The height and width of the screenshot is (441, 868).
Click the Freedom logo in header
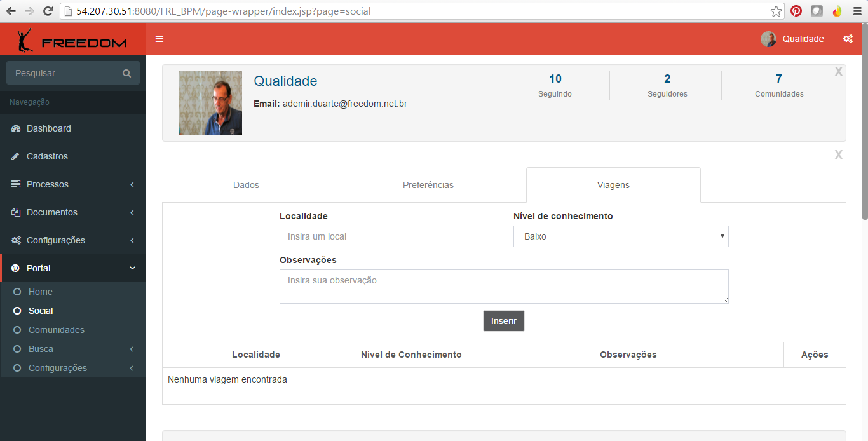click(x=72, y=41)
